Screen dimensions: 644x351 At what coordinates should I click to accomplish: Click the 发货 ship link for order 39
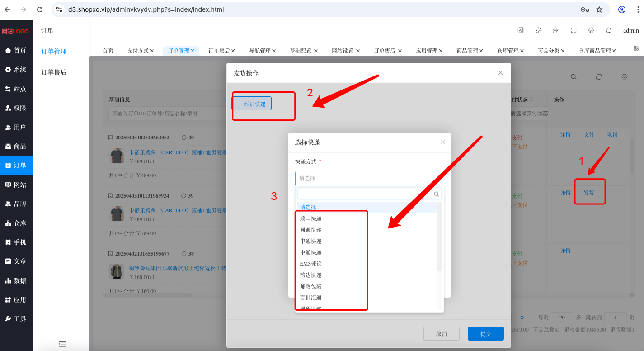click(589, 193)
